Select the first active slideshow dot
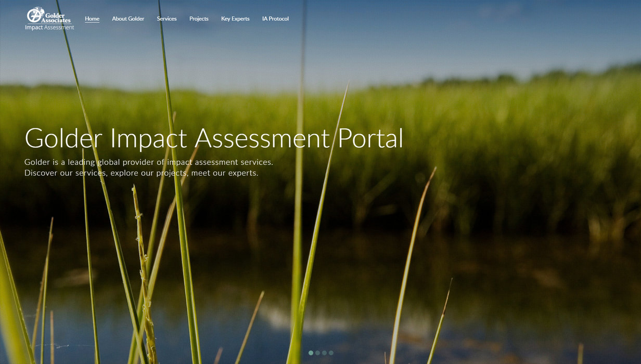 click(311, 353)
